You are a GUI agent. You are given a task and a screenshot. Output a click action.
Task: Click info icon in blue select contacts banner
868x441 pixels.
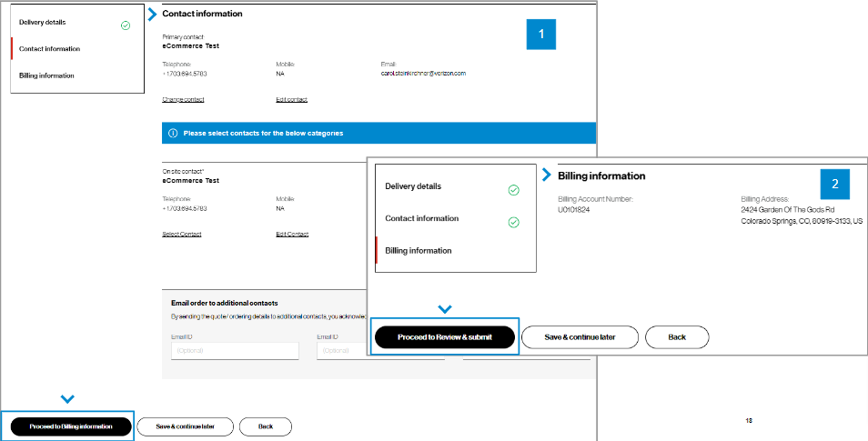[x=173, y=134]
